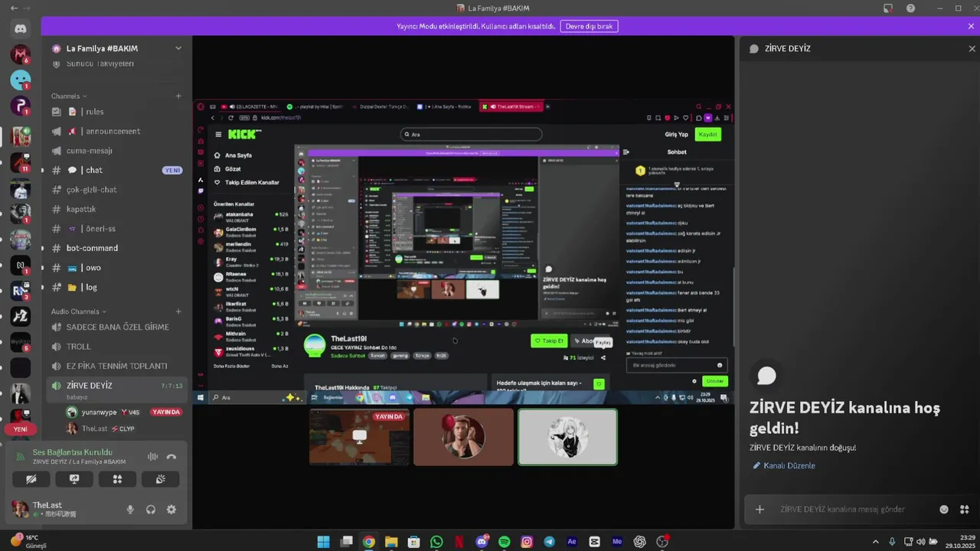Join SADECE BANA ÖZEL GİRME voice channel

tap(116, 327)
